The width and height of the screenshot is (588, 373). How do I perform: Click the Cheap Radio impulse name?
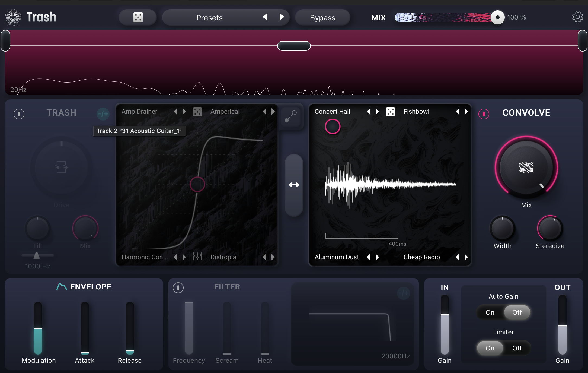[422, 257]
